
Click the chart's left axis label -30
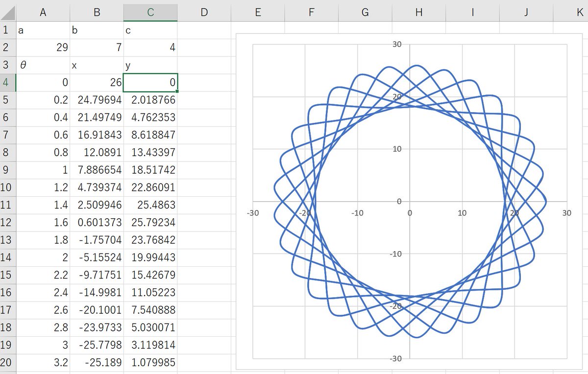(253, 213)
